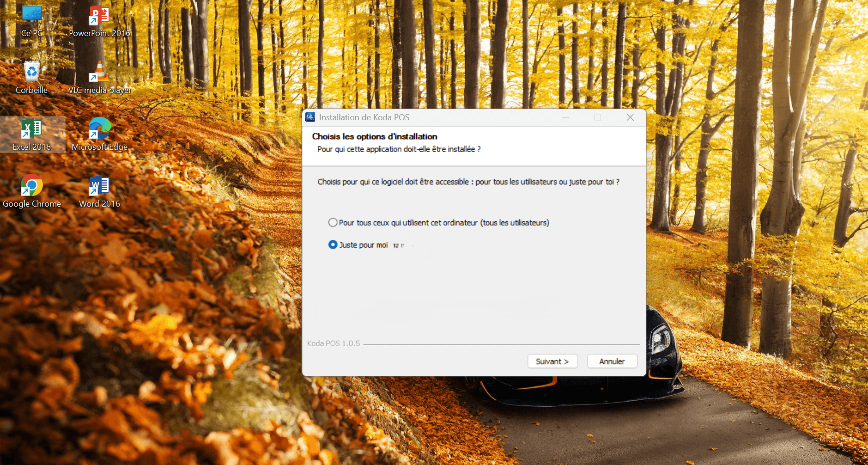Open the PowerPoint 2016 shortcut

pyautogui.click(x=99, y=22)
